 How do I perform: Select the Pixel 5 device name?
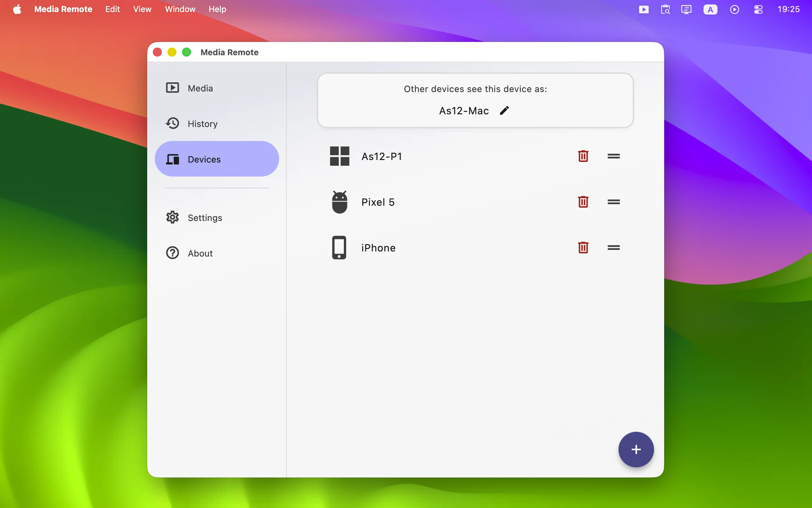pyautogui.click(x=378, y=202)
